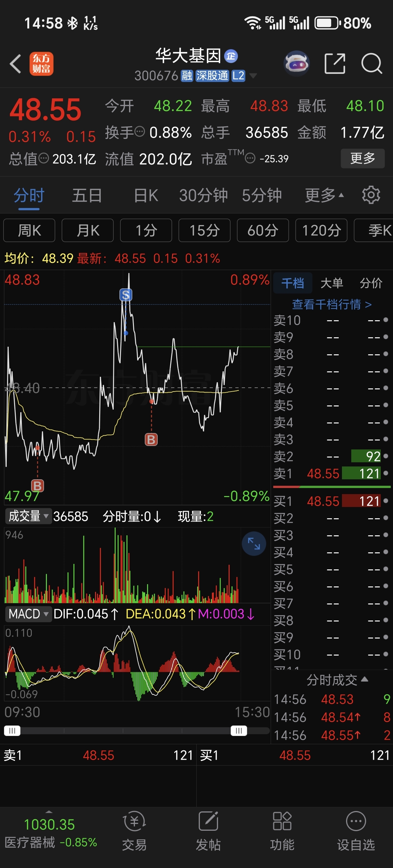Tap the 深股通 badge
Screen dimensions: 393x868
[212, 76]
